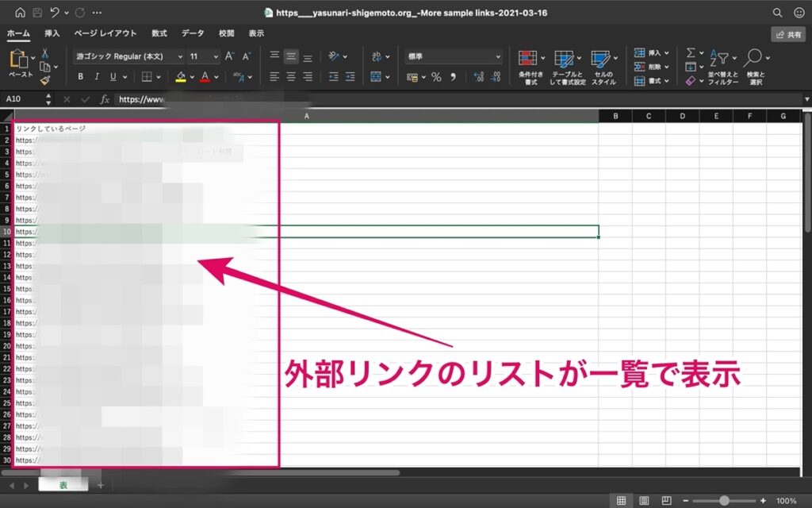Open Find and Select (検索と選択)
Image resolution: width=812 pixels, height=508 pixels.
[x=756, y=67]
